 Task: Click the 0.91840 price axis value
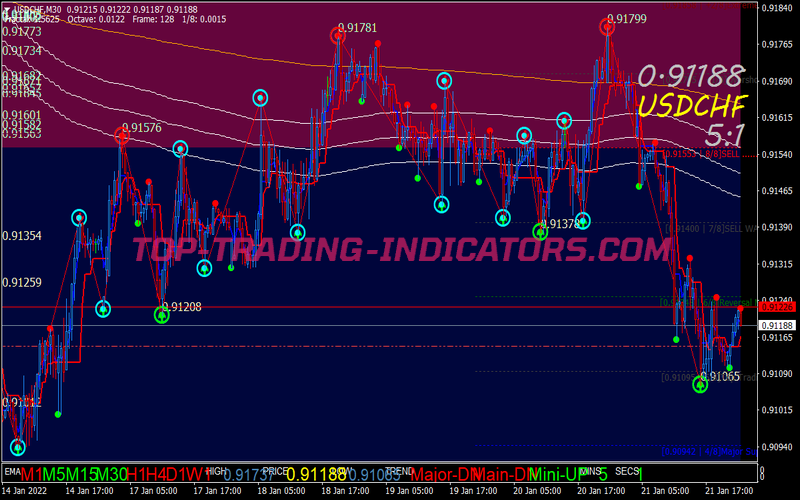point(777,8)
